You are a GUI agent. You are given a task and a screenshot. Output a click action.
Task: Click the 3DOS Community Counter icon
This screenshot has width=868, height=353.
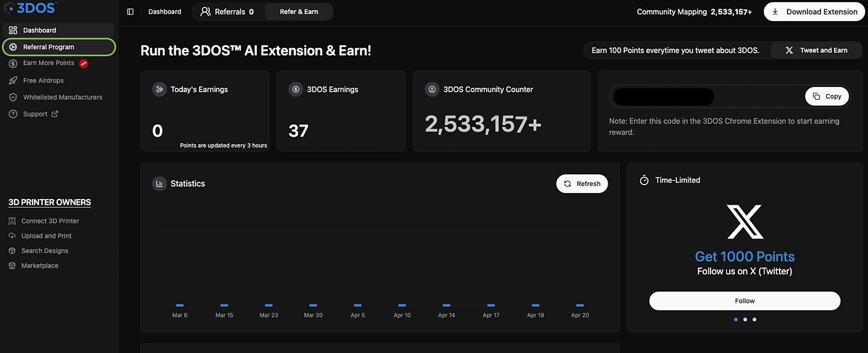[x=432, y=90]
